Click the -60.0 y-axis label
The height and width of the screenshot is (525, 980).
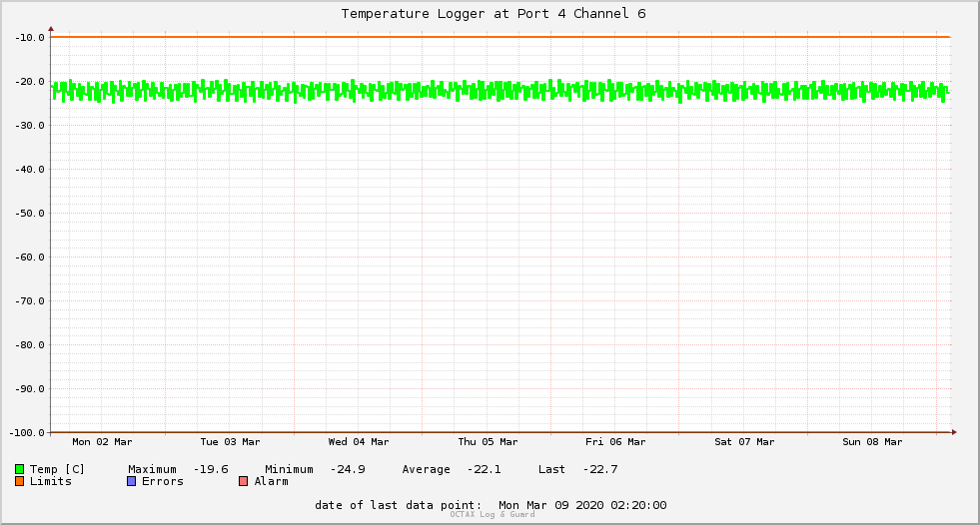pos(30,258)
